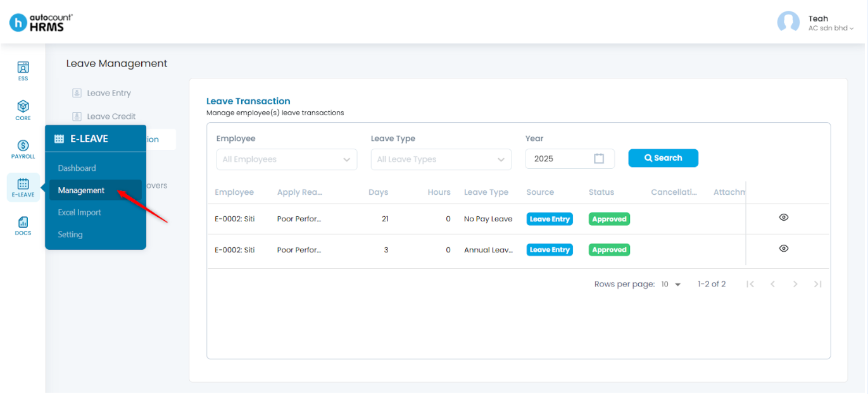Expand the AC sdn bhd company switcher
The width and height of the screenshot is (868, 394).
point(831,28)
